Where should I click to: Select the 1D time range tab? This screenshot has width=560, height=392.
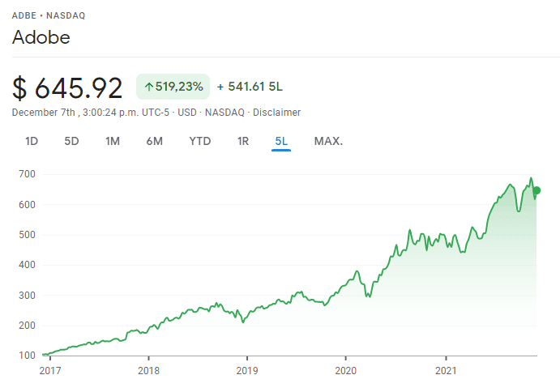tap(32, 141)
